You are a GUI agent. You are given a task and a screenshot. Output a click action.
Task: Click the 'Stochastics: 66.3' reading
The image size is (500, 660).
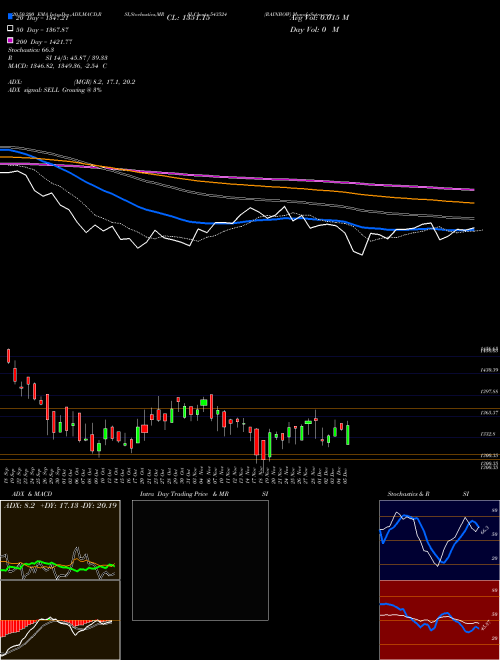click(x=31, y=50)
